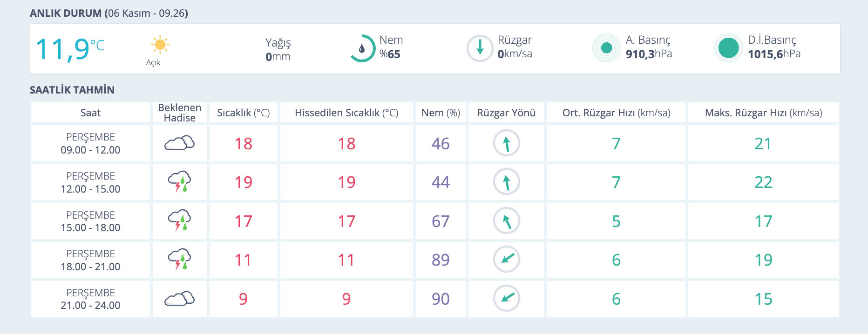Viewport: 868px width, 334px height.
Task: Click the cloudy icon for 21.00 - 24.00
Action: [x=179, y=299]
